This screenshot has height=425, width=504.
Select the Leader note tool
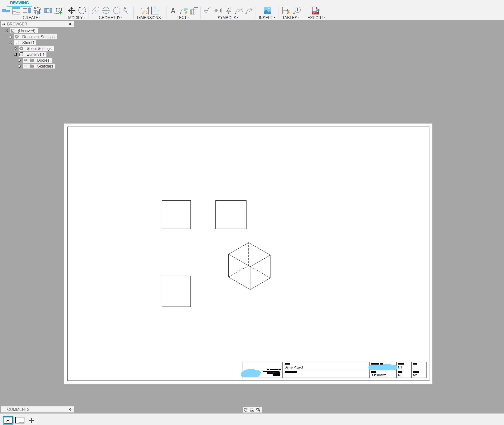[x=183, y=11]
